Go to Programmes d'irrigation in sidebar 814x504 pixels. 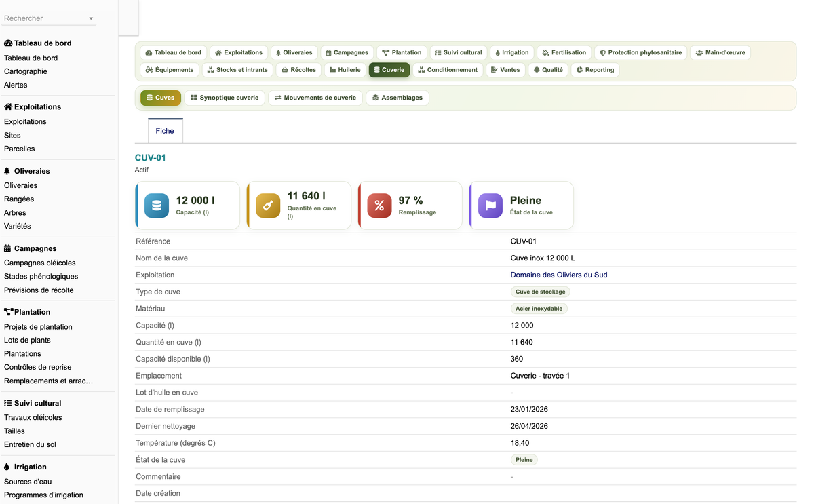pos(44,495)
